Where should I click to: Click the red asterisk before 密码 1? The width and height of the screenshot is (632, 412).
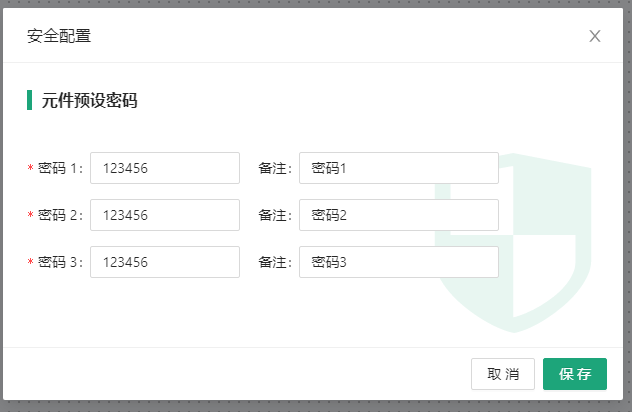click(30, 168)
